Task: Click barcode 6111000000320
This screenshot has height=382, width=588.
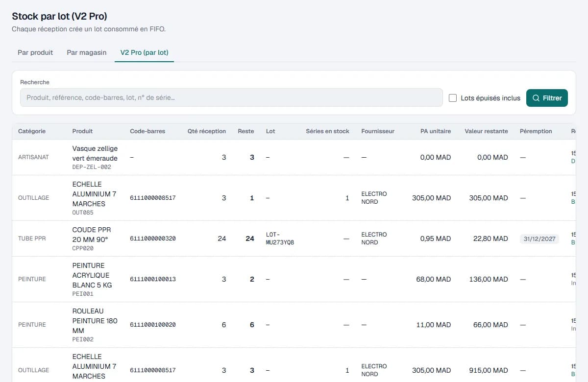Action: [x=153, y=239]
